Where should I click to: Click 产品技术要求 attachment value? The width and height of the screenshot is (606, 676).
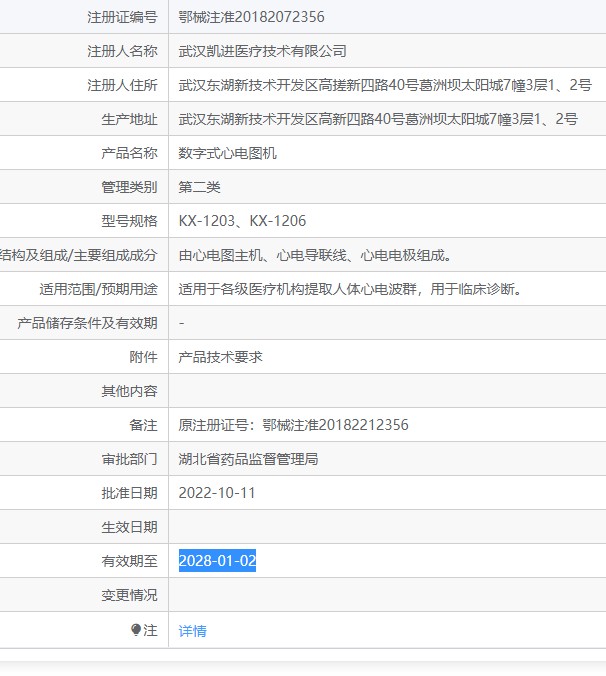220,357
